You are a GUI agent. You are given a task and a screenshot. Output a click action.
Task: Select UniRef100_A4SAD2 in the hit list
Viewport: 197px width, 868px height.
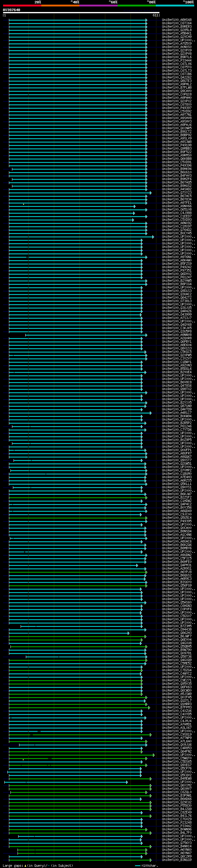[x=177, y=189]
